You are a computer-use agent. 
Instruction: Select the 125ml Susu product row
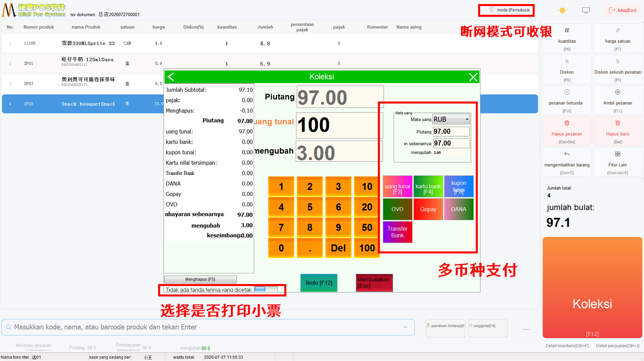[269, 64]
